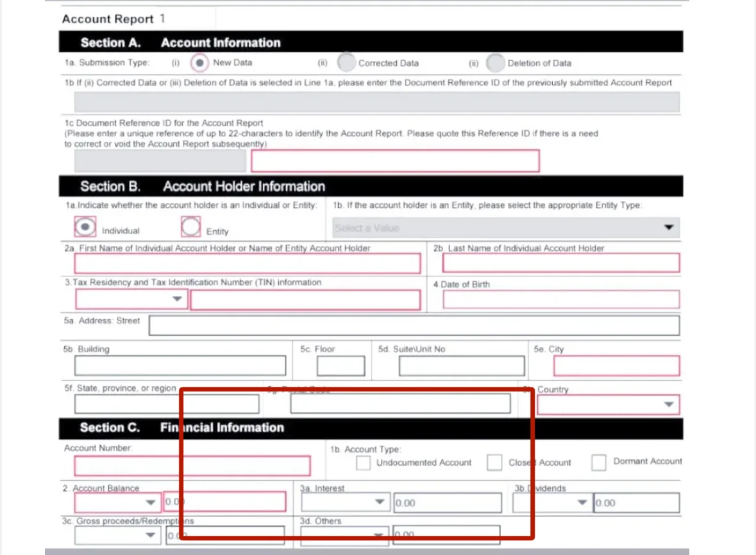Open Account Balance currency dropdown

117,502
